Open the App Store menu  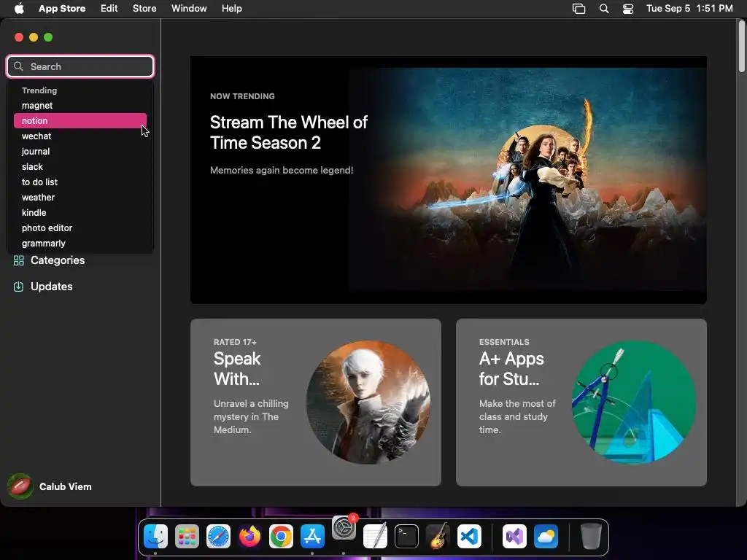(62, 8)
